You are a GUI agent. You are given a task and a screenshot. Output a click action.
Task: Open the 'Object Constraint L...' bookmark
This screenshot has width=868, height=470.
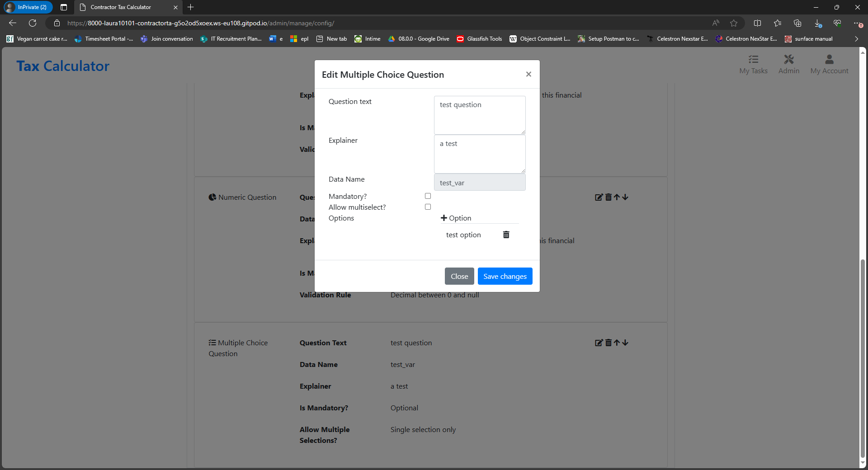pos(540,39)
